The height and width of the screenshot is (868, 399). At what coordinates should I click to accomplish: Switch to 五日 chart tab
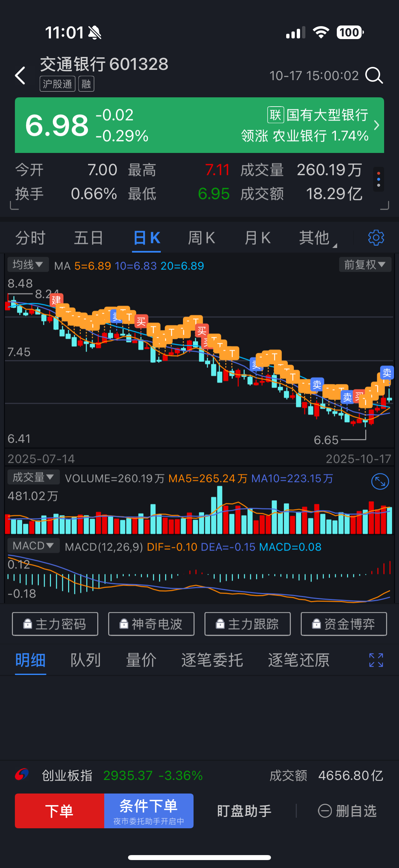[x=89, y=238]
